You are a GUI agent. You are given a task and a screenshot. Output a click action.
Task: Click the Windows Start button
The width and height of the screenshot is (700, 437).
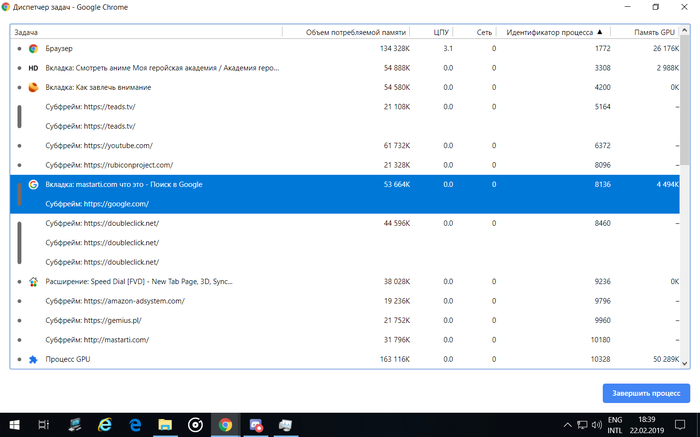pos(14,424)
